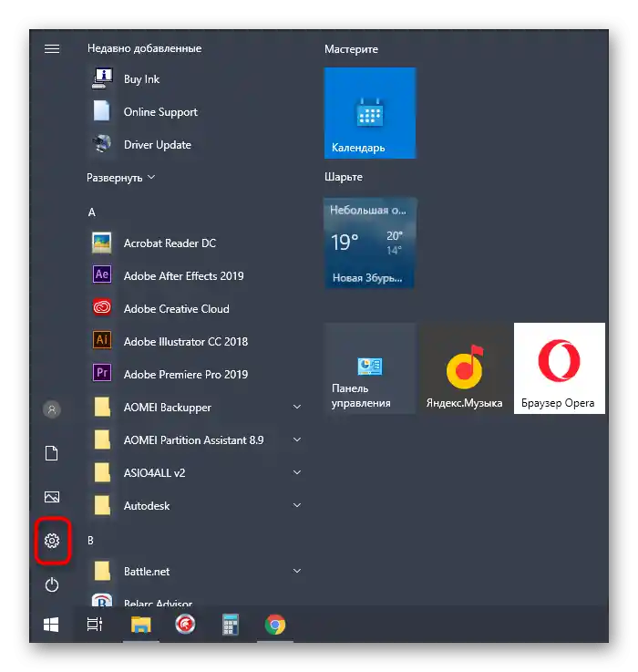The width and height of the screenshot is (638, 672).
Task: Open the Браузер Opera tile
Action: point(559,368)
